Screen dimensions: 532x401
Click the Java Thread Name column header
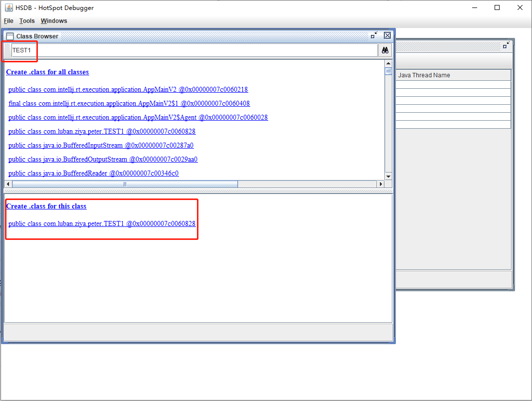[453, 75]
